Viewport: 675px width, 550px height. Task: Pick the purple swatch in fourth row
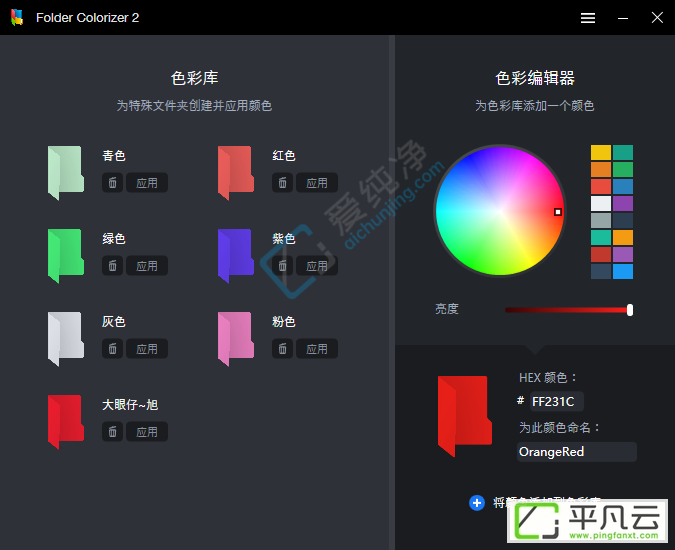click(622, 203)
